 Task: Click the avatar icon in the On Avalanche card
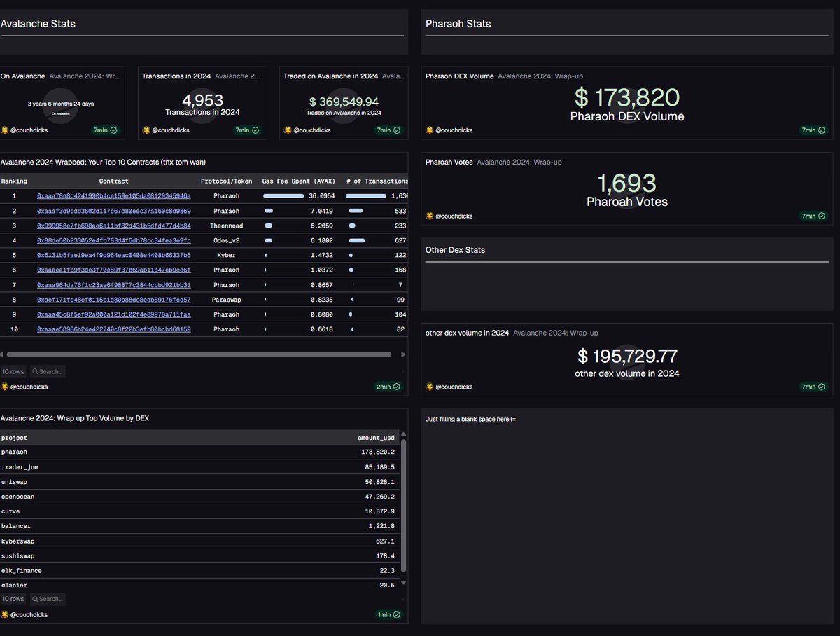[x=5, y=130]
